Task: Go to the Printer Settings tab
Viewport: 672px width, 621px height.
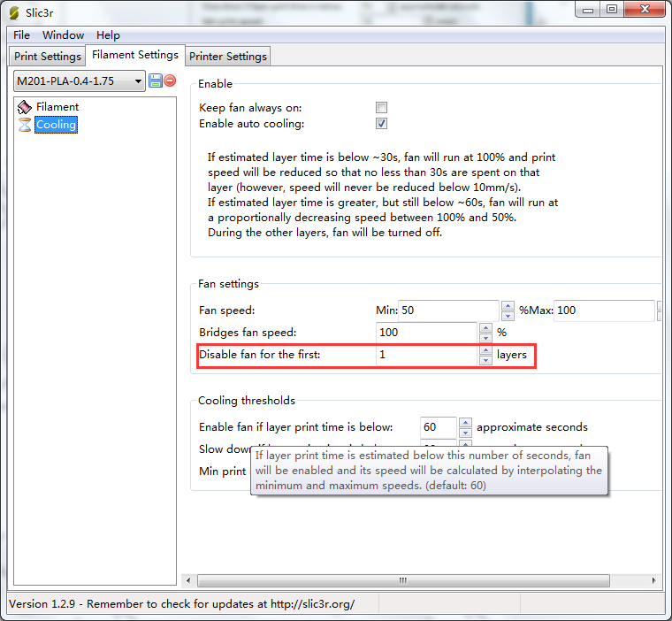Action: (228, 57)
